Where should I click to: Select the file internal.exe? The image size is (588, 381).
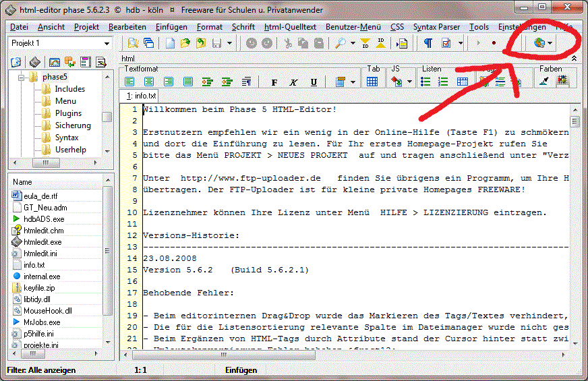(x=42, y=276)
